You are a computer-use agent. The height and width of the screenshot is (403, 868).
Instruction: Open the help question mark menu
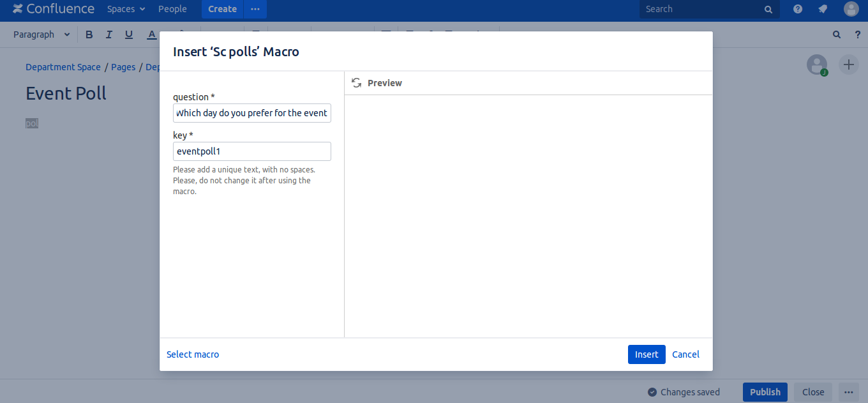(798, 9)
